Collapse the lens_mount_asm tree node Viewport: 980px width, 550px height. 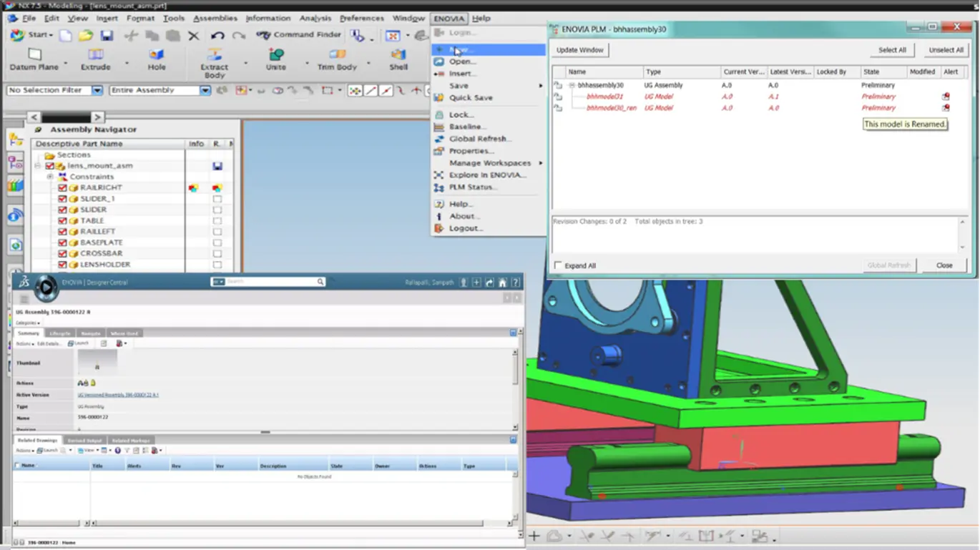37,166
